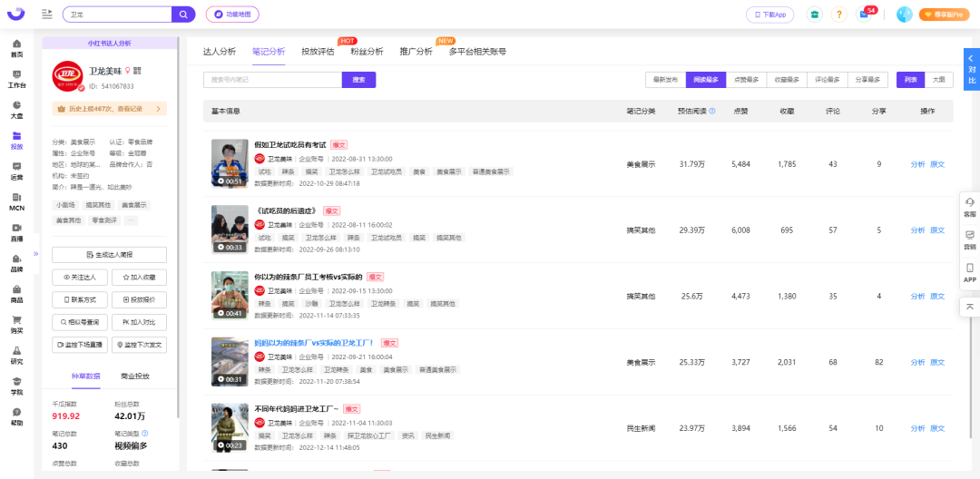Screen dimensions: 980x479
Task: Switch to 粉丝分析 tab
Action: (x=367, y=52)
